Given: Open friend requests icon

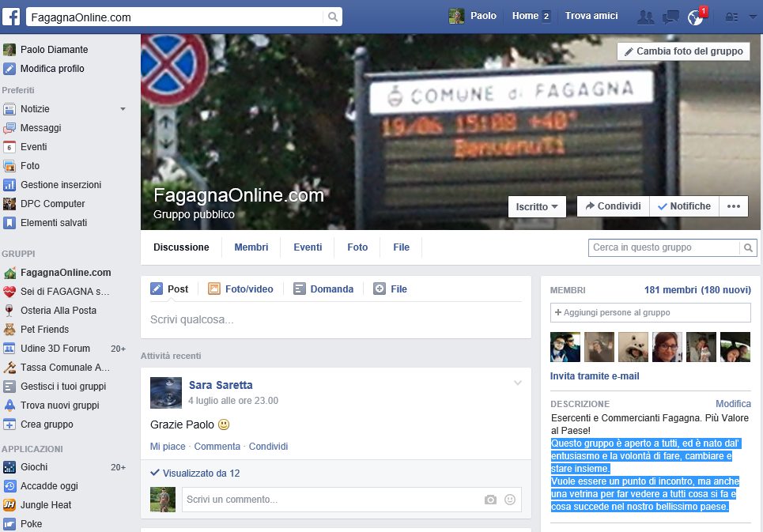Looking at the screenshot, I should pos(646,17).
